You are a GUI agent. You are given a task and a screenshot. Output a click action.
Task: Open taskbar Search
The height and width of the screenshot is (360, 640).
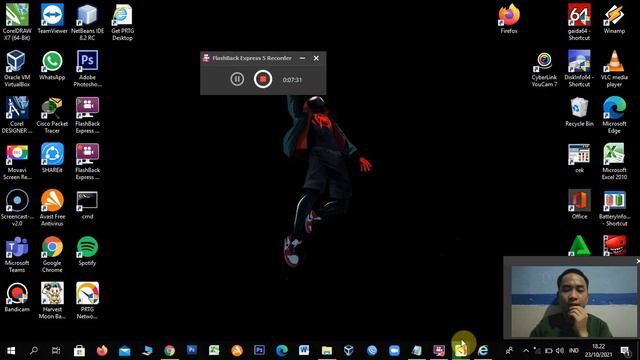34,351
